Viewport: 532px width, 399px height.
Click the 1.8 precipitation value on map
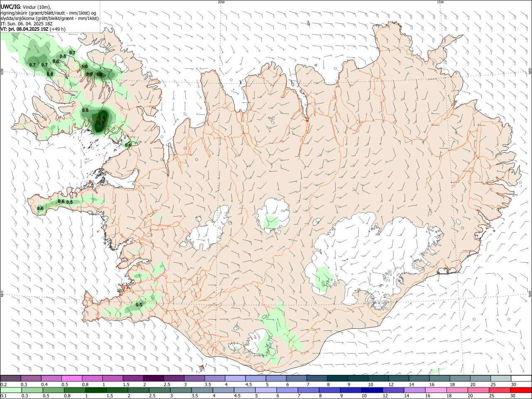[x=102, y=118]
